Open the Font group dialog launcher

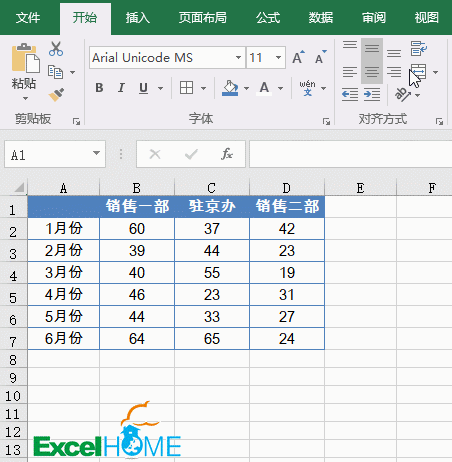click(x=326, y=122)
